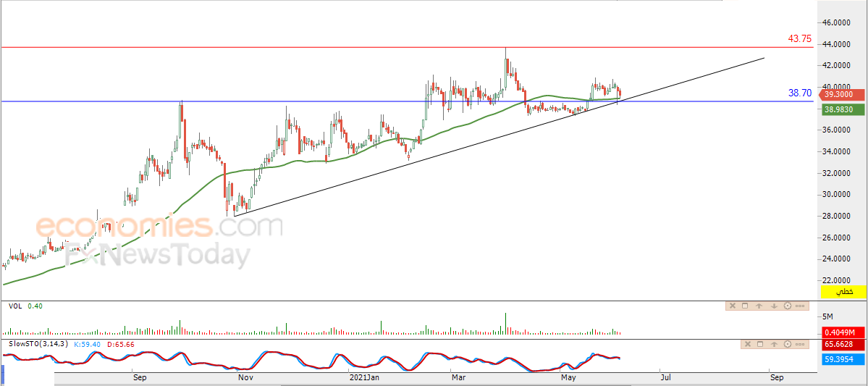868x386 pixels.
Task: Click the green moving average tag 38.9830
Action: 843,110
